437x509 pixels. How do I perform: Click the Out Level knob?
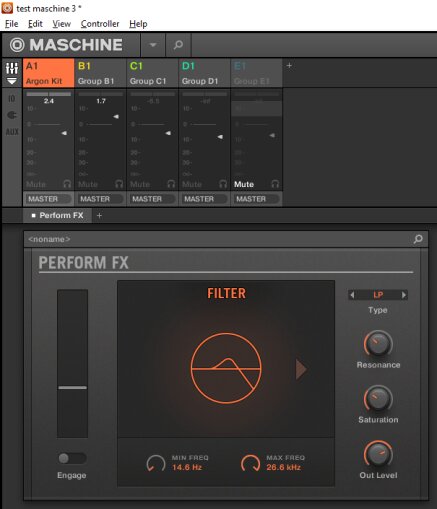378,454
